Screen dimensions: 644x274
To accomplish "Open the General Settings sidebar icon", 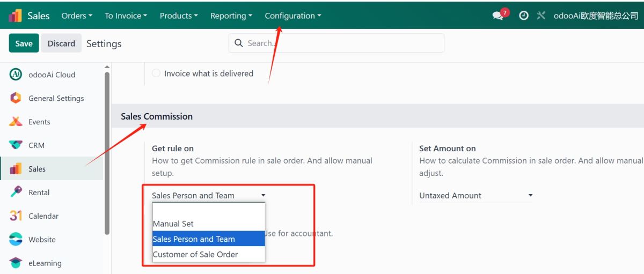I will tap(16, 98).
